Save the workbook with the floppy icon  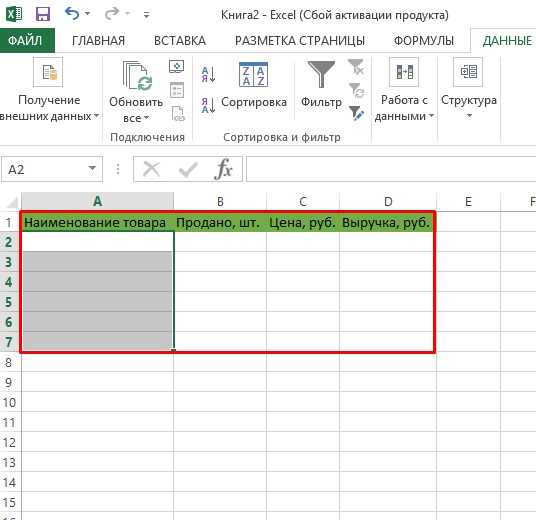pyautogui.click(x=43, y=14)
